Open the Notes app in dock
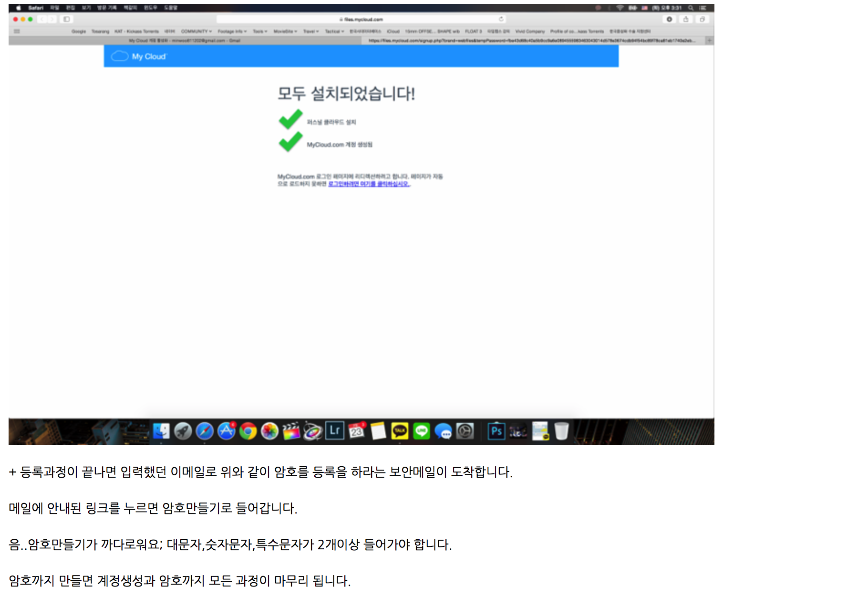 tap(378, 431)
